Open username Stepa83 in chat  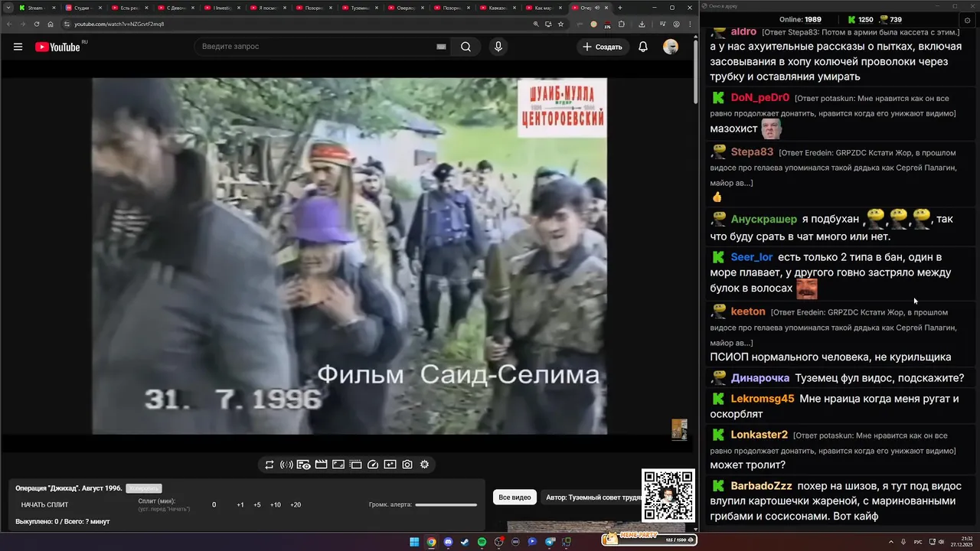[752, 152]
